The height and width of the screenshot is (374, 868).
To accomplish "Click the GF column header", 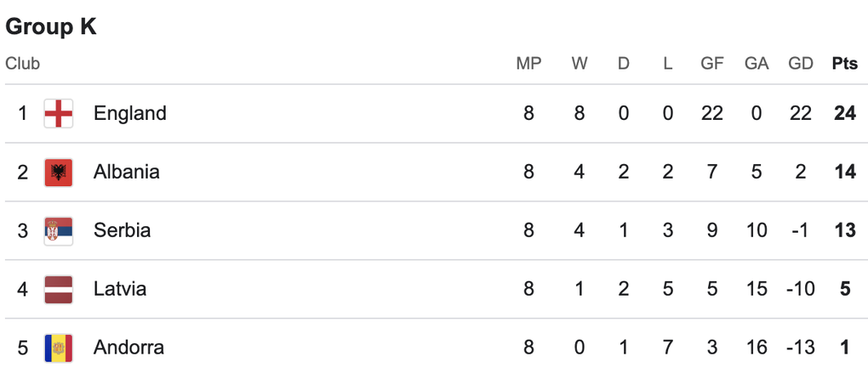I will point(711,64).
